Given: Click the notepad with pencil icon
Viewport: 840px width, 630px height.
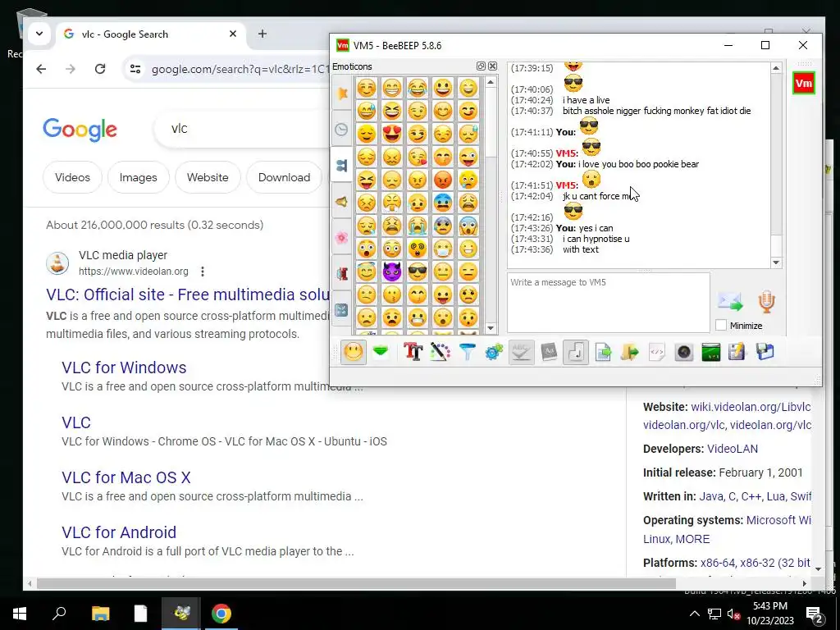Looking at the screenshot, I should [x=737, y=352].
